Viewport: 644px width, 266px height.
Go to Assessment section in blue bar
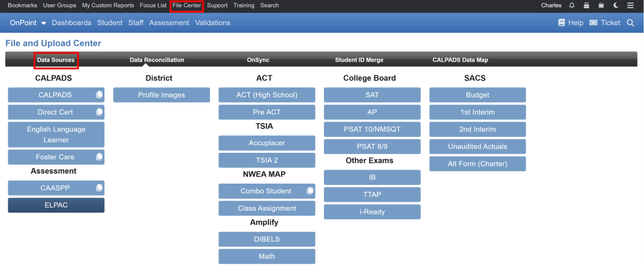point(169,23)
